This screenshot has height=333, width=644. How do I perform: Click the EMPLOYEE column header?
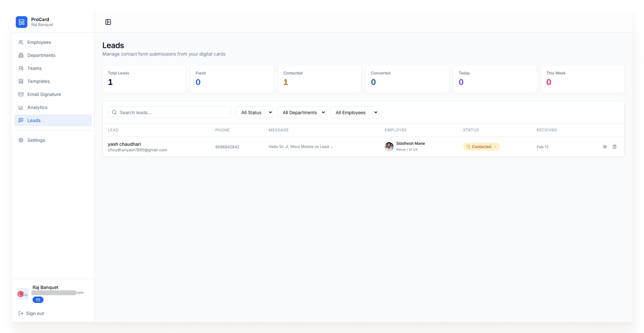tap(395, 130)
